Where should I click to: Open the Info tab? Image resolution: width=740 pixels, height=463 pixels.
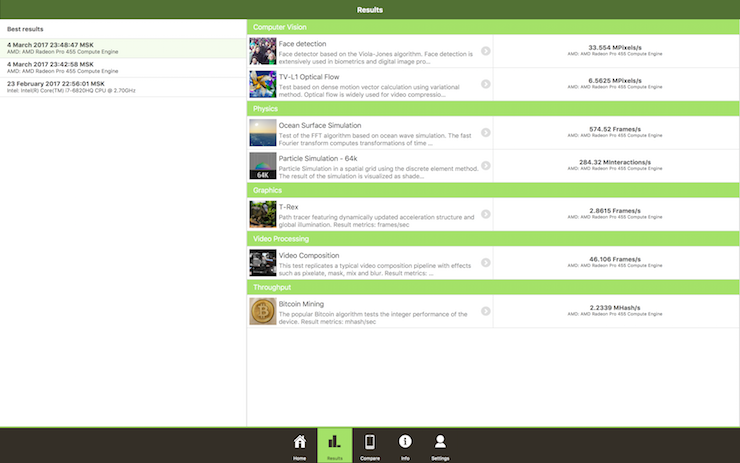click(x=405, y=446)
